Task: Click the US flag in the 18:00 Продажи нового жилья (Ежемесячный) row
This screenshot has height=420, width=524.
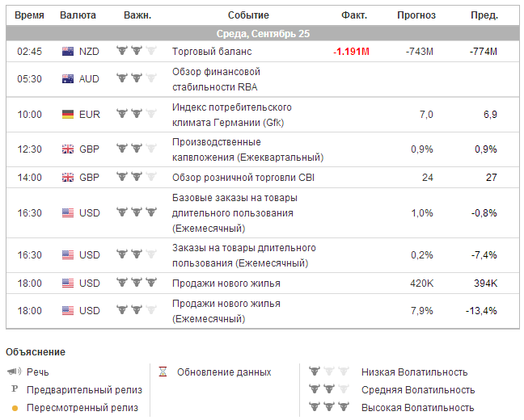Action: tap(68, 311)
